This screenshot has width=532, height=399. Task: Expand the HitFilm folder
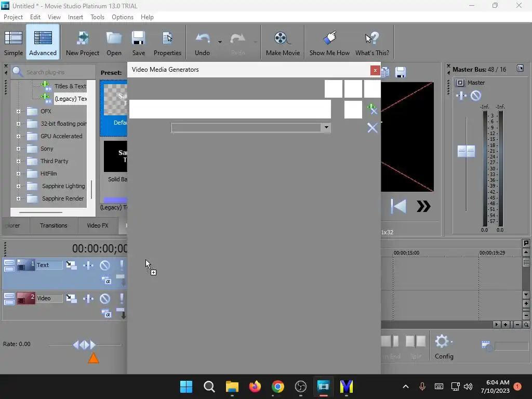point(18,174)
